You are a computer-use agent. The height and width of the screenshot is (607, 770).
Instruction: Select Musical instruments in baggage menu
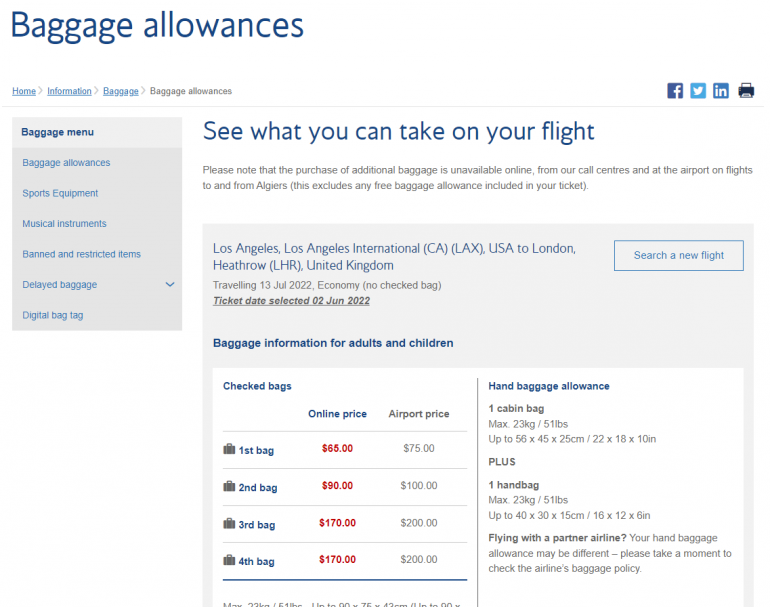[x=64, y=224]
